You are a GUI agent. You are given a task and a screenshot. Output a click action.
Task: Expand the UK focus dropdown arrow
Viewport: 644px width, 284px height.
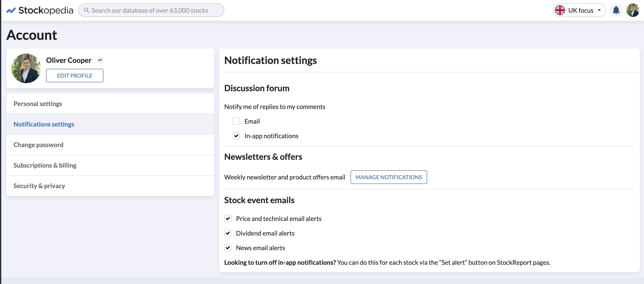tap(599, 10)
